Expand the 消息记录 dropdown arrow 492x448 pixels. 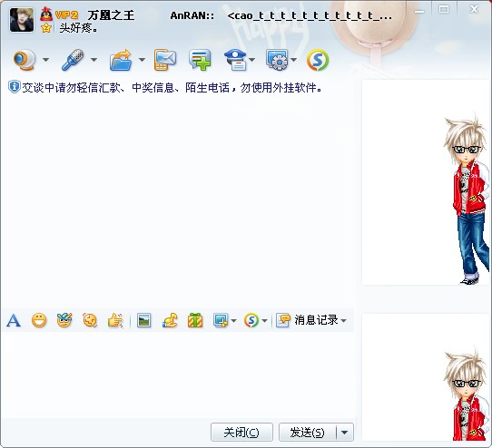pos(344,320)
